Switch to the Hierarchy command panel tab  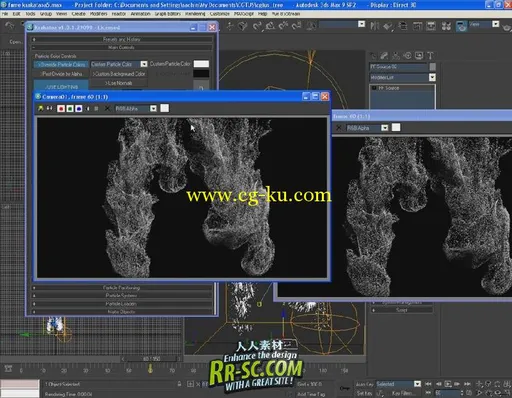point(396,56)
